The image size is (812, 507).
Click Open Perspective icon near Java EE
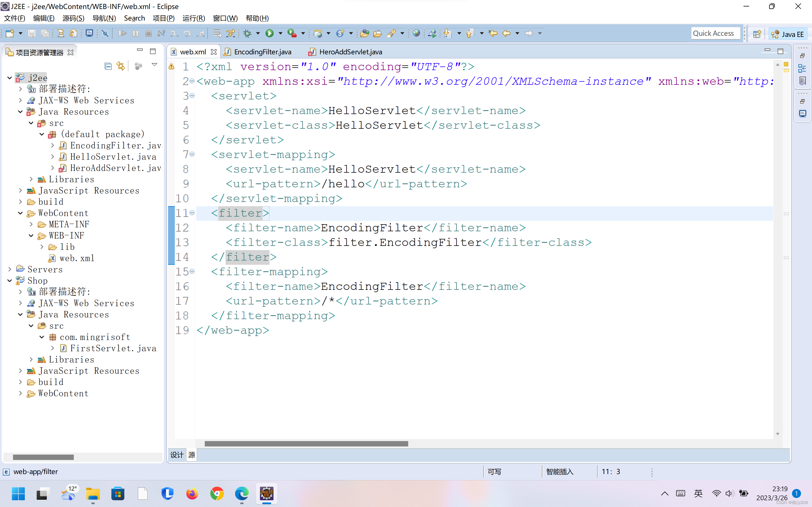(757, 34)
